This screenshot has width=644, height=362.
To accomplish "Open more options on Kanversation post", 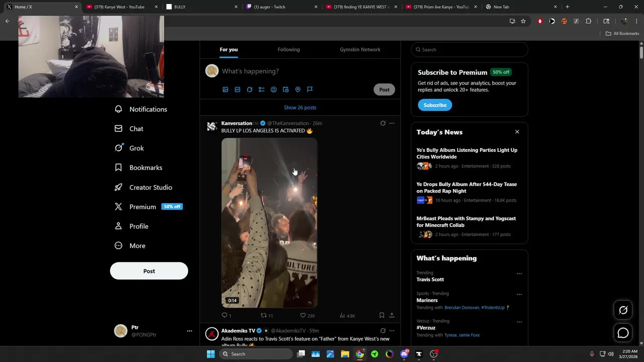I will pyautogui.click(x=392, y=123).
